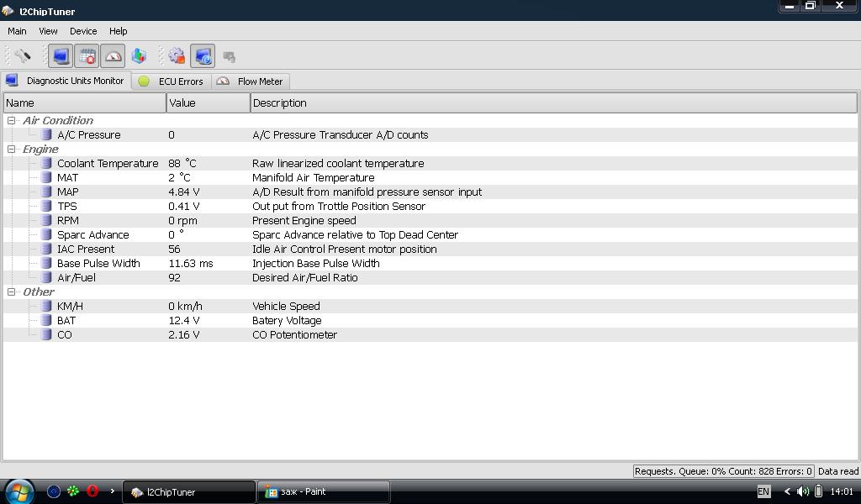Select the Diagnostic Units Monitor tab

click(x=66, y=81)
